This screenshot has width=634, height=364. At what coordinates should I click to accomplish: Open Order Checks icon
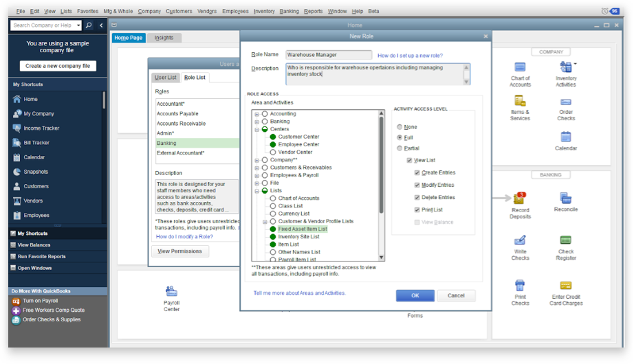coord(566,102)
